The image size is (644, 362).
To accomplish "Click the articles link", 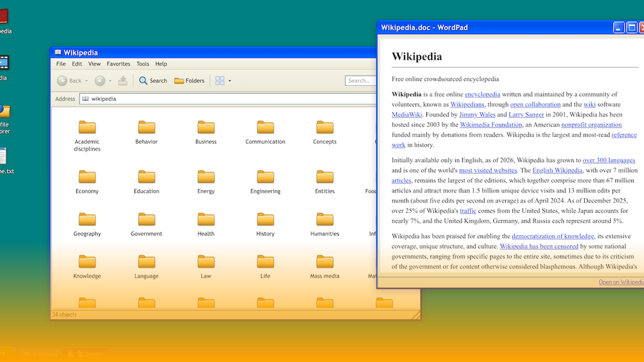I will click(x=401, y=180).
